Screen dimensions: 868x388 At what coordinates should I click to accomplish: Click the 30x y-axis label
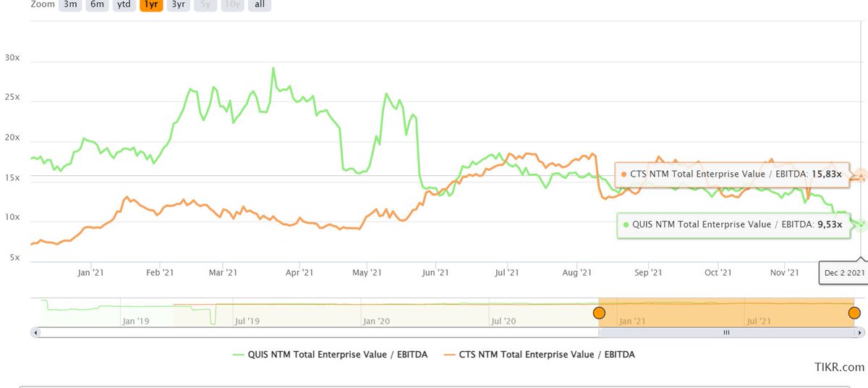(x=12, y=58)
